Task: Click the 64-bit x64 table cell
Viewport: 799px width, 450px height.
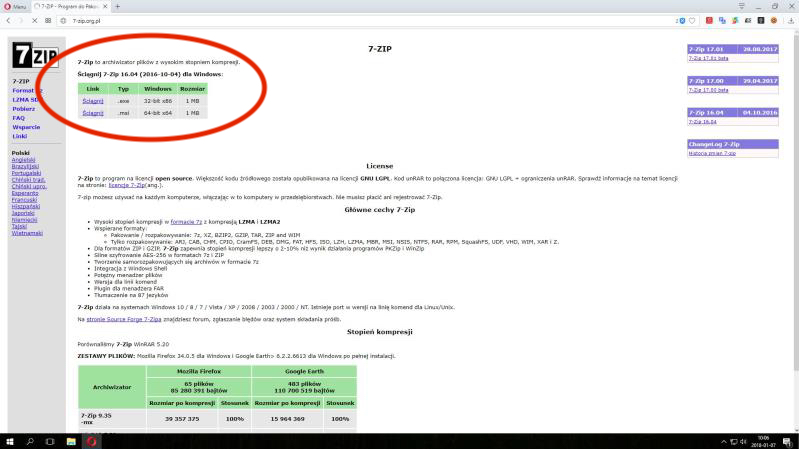Action: click(x=157, y=113)
